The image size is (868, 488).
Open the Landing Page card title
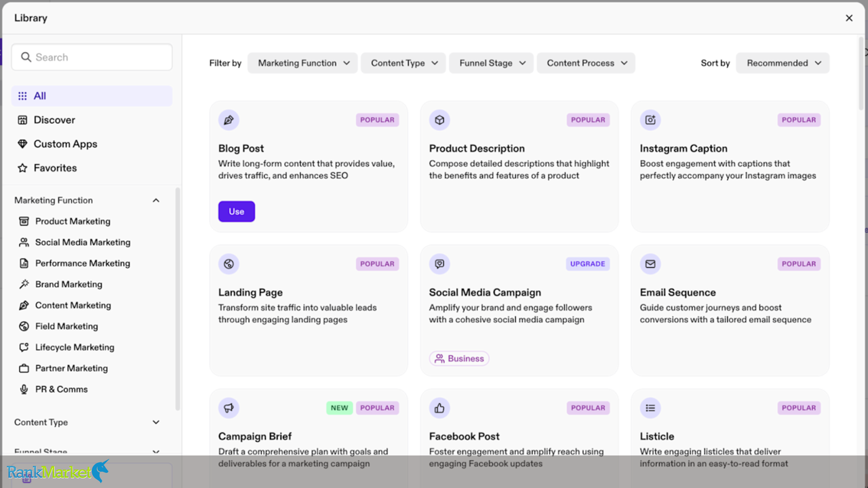pyautogui.click(x=250, y=293)
